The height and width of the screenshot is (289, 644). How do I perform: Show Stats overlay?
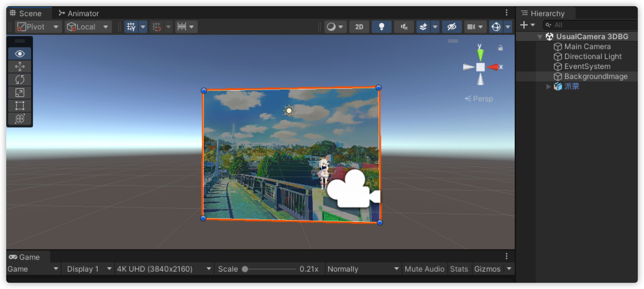point(459,269)
